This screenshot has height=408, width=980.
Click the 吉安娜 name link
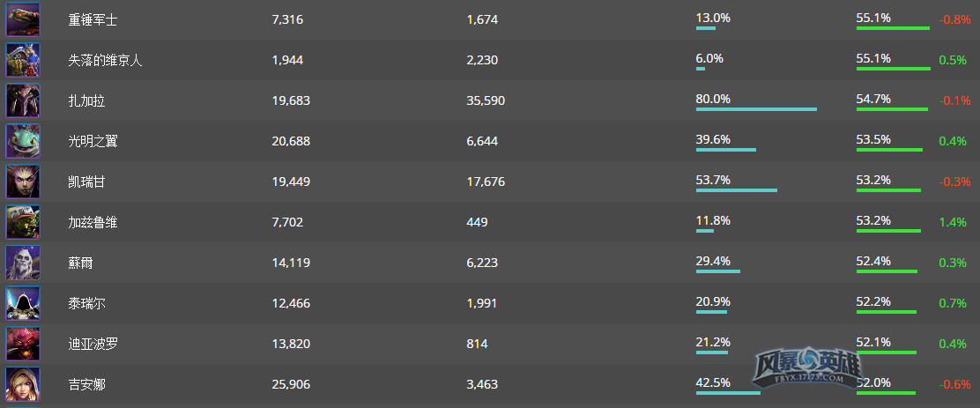[87, 384]
